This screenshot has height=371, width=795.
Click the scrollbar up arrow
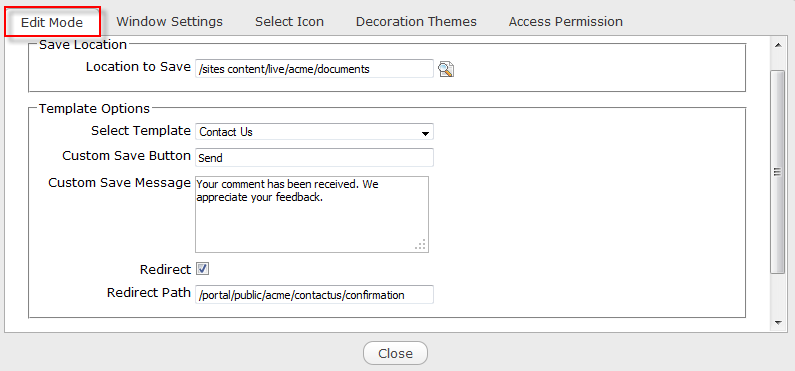[777, 46]
